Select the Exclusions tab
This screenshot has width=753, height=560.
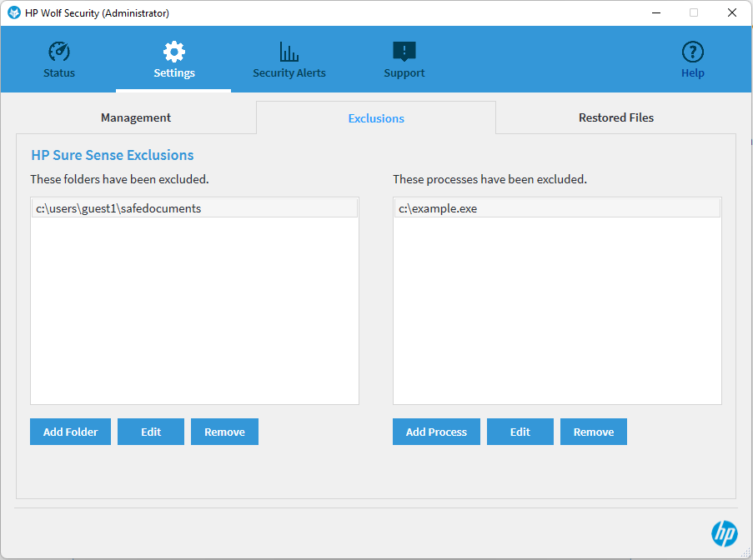(376, 118)
